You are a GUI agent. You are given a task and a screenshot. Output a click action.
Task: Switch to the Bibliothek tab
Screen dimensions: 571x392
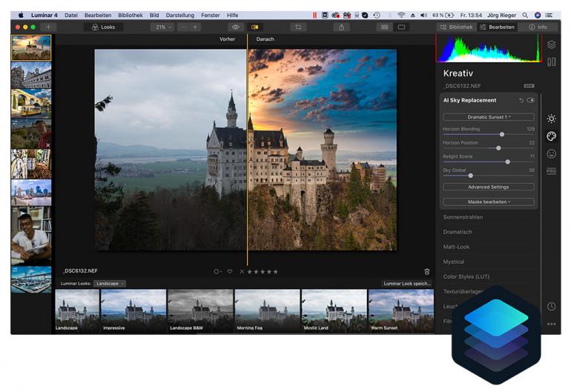pos(456,27)
